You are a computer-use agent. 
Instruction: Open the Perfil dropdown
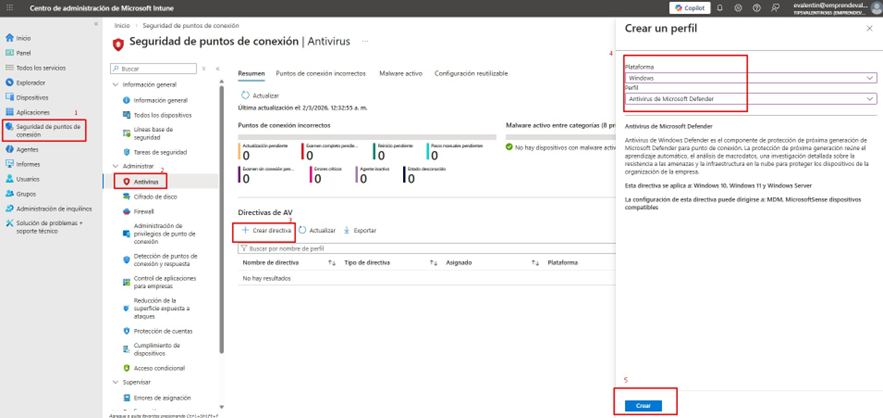click(x=750, y=98)
